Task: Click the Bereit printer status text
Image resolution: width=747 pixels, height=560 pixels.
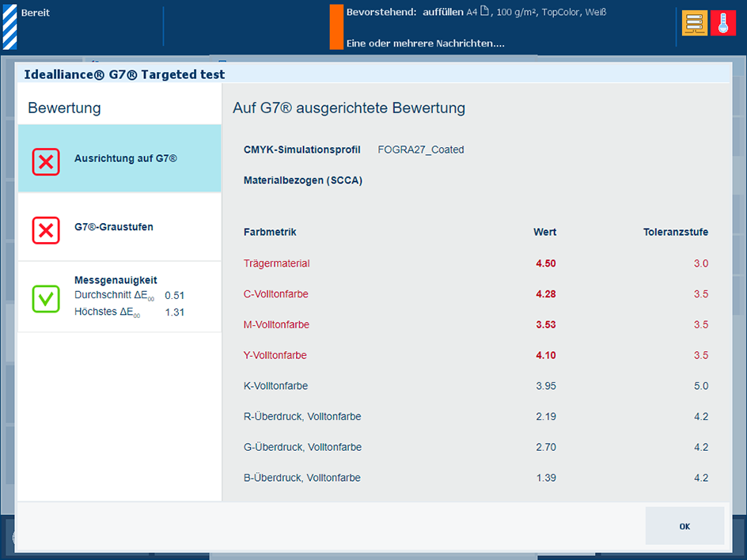Action: (36, 13)
